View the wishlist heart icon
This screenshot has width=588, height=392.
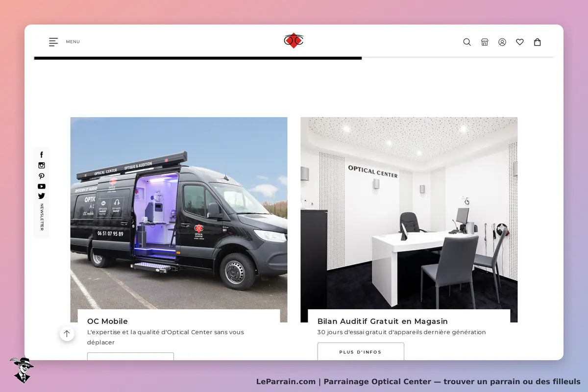(x=520, y=42)
